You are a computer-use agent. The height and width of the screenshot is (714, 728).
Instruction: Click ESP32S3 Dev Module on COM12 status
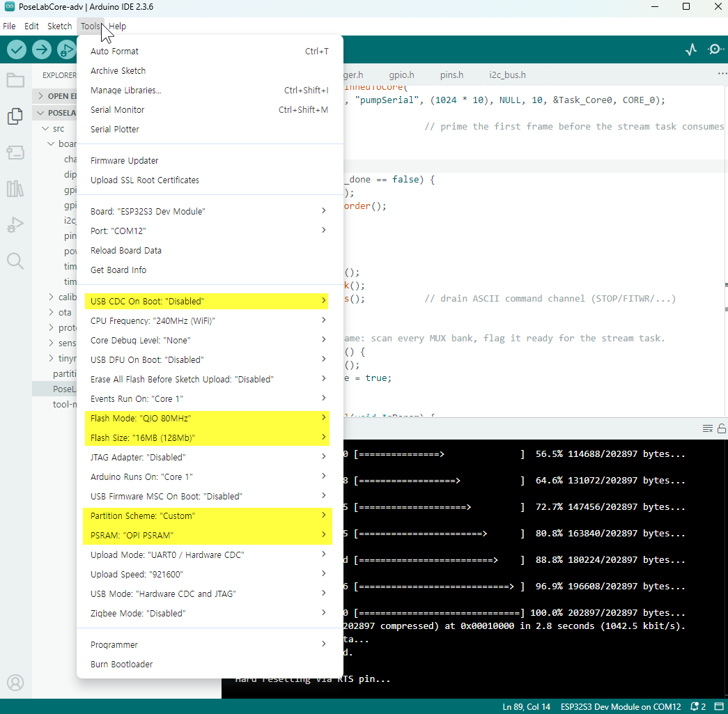click(x=620, y=706)
